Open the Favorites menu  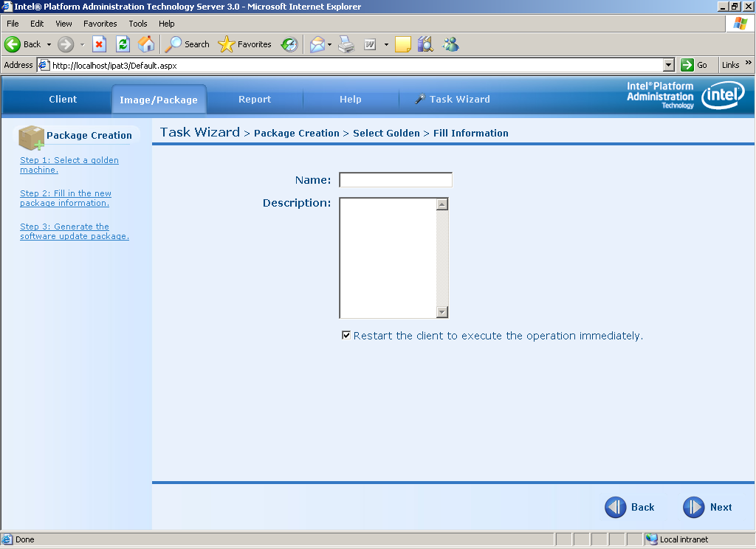click(x=100, y=24)
